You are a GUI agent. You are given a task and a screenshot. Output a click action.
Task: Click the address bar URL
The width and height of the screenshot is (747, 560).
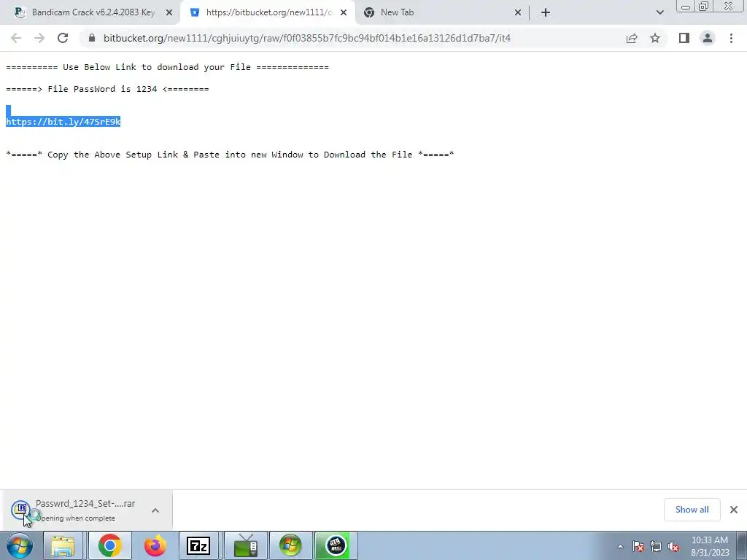click(307, 38)
